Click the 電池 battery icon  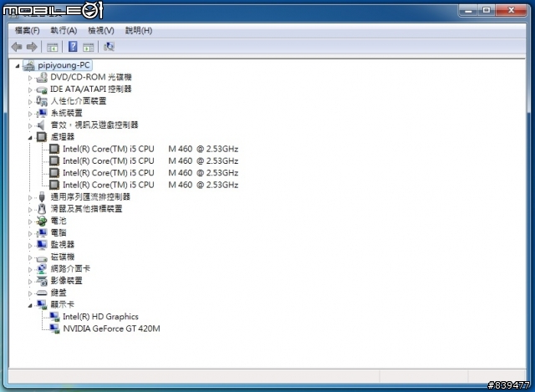[42, 221]
